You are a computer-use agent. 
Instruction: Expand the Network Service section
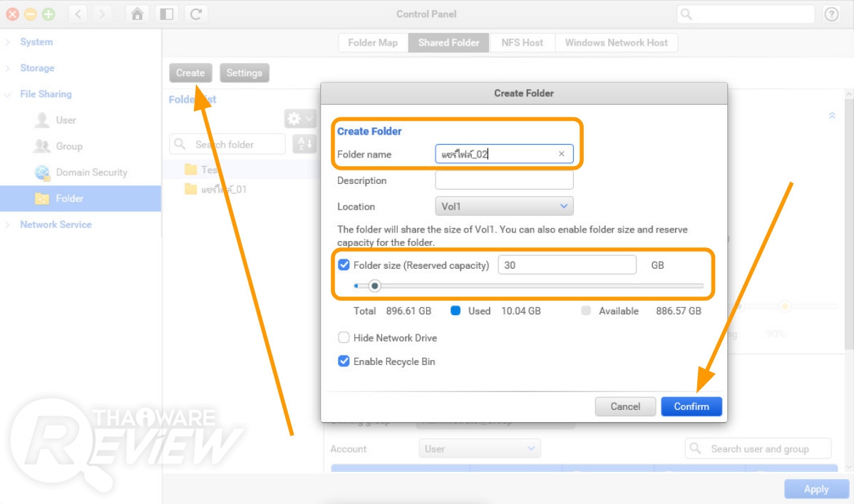(8, 225)
